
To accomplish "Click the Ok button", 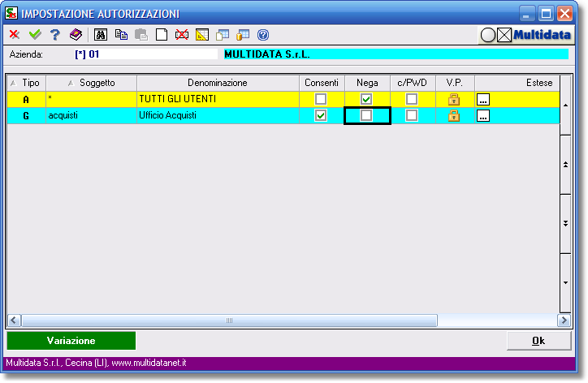I will [539, 341].
